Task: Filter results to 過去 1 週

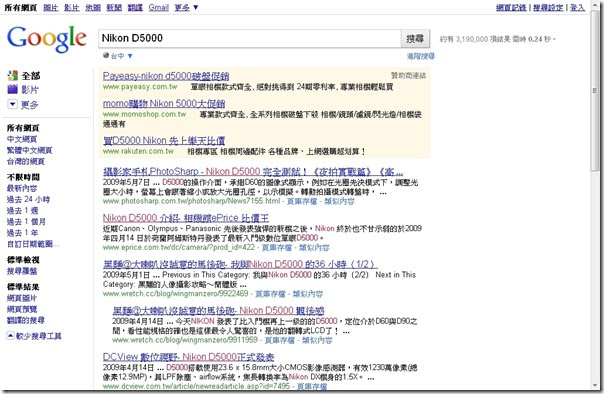Action: [23, 211]
